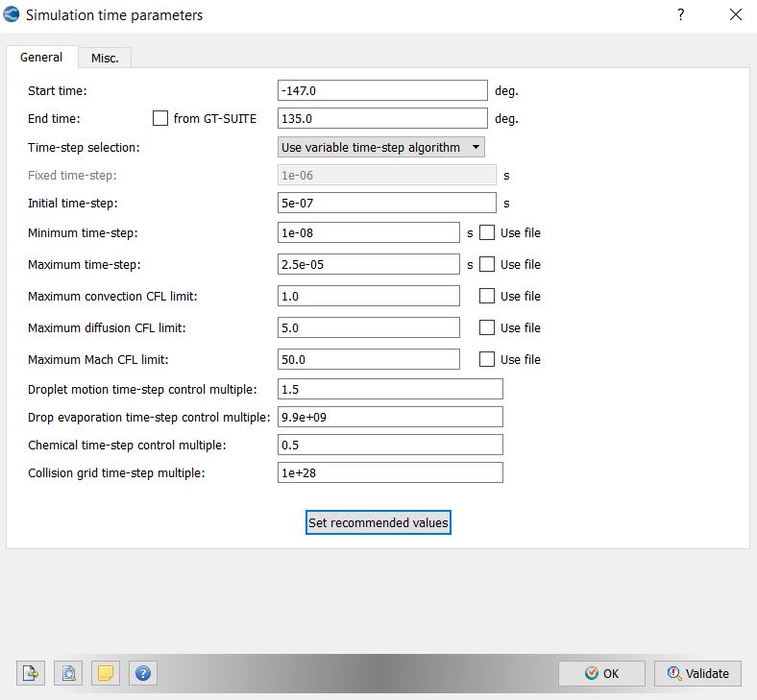Click the Initial time-step field
The width and height of the screenshot is (757, 700).
point(387,204)
